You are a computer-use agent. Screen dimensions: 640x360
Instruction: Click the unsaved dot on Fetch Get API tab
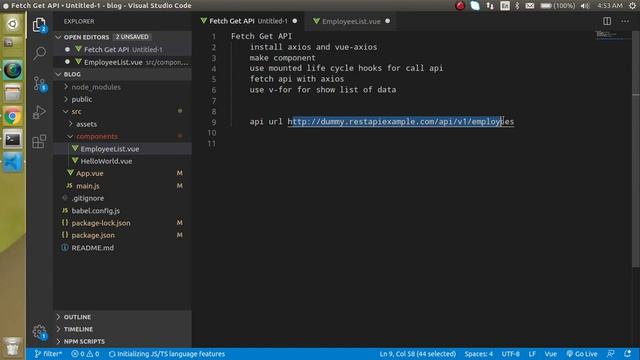point(295,21)
